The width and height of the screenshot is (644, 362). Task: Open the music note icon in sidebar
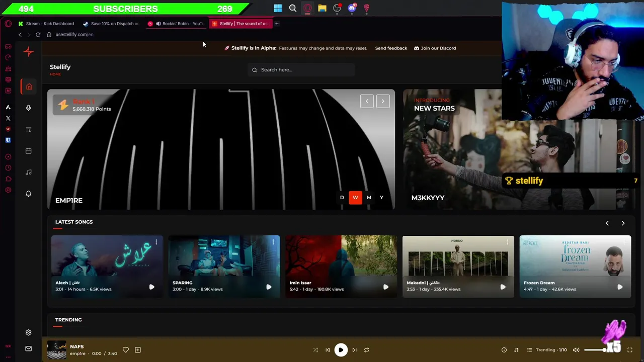tap(29, 172)
